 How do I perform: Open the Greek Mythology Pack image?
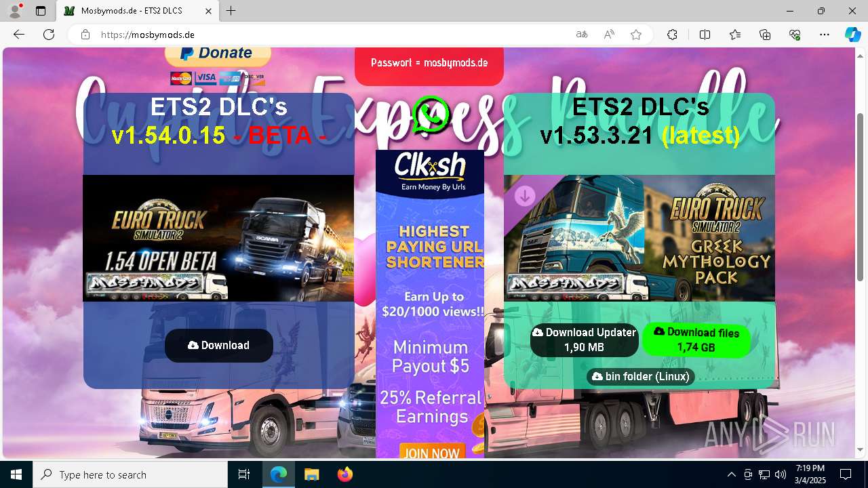pyautogui.click(x=639, y=238)
